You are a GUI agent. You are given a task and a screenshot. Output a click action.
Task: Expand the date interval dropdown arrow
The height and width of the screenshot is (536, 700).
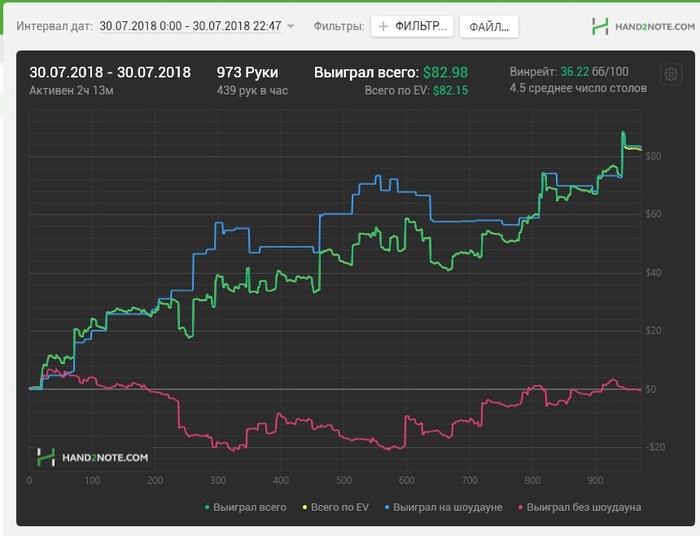click(x=291, y=26)
